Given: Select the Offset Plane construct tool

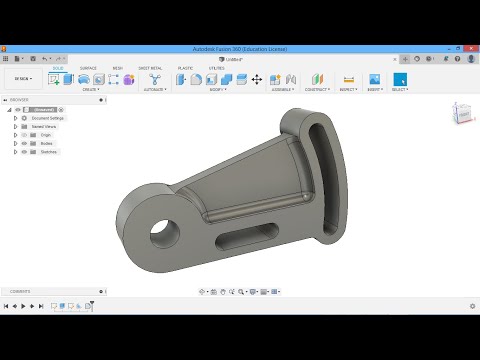Looking at the screenshot, I should click(317, 79).
